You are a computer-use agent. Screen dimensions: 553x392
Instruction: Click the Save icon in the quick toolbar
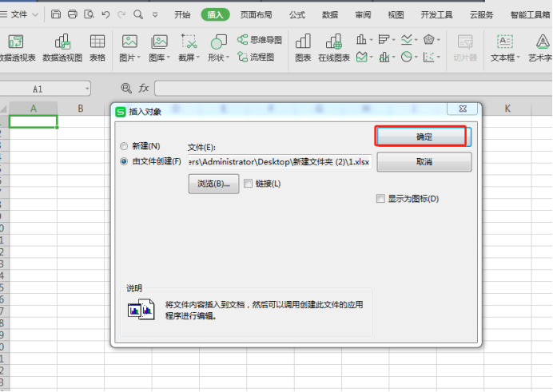[56, 14]
